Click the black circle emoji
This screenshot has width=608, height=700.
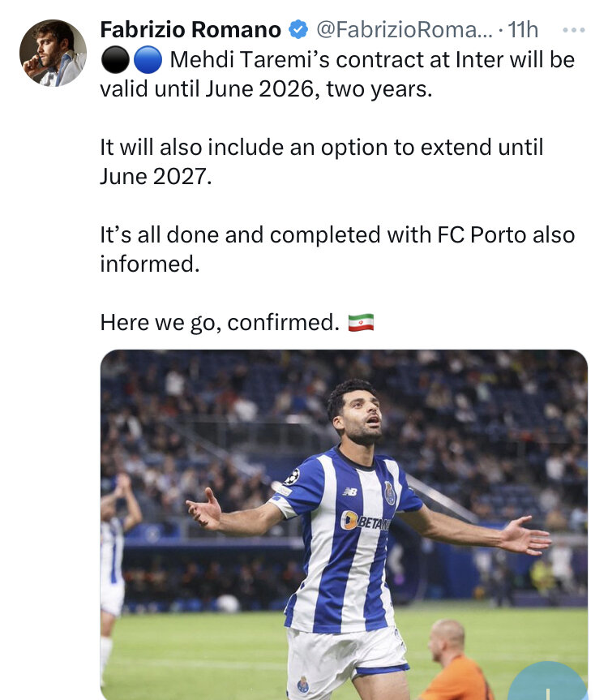113,59
